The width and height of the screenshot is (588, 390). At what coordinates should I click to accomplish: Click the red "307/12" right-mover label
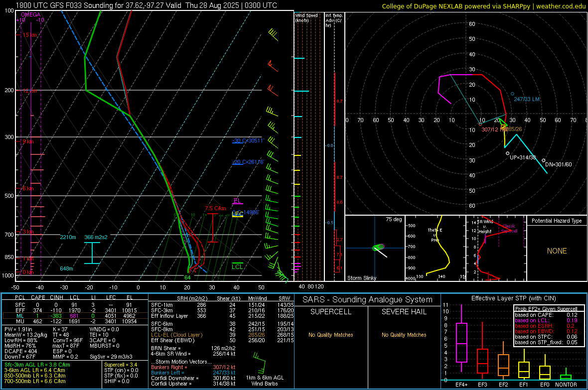pyautogui.click(x=490, y=130)
